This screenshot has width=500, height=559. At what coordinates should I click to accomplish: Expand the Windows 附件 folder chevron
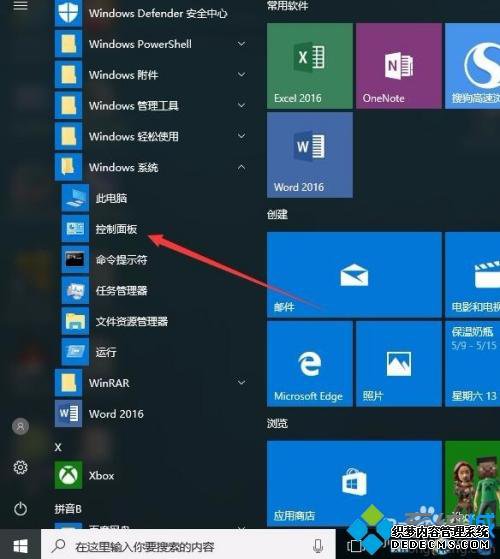241,75
